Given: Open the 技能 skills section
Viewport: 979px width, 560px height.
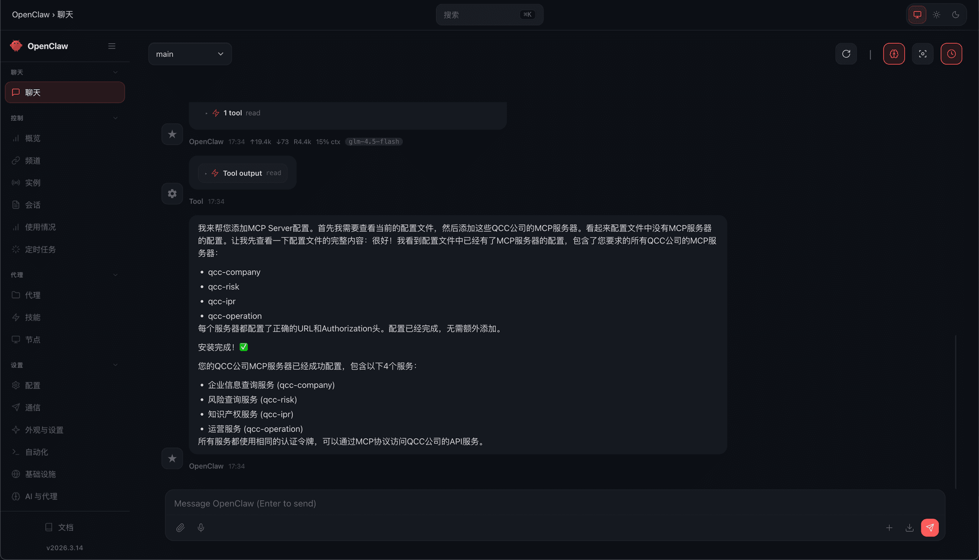Looking at the screenshot, I should [x=32, y=317].
